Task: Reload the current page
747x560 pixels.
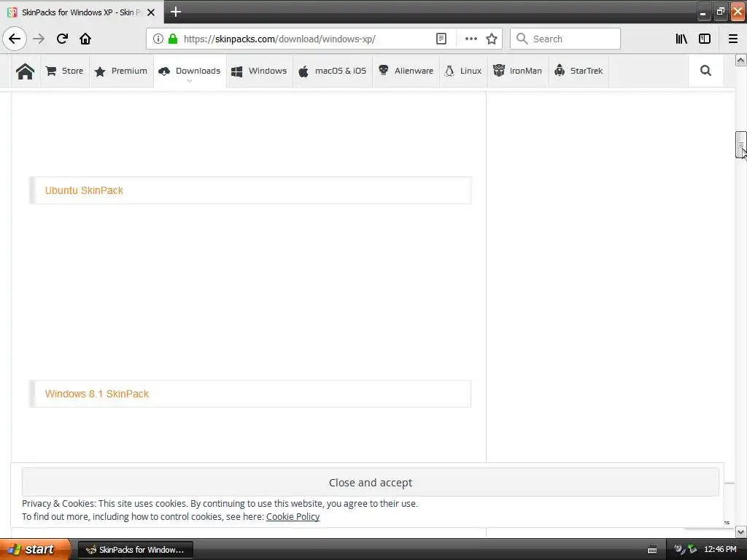Action: (62, 39)
